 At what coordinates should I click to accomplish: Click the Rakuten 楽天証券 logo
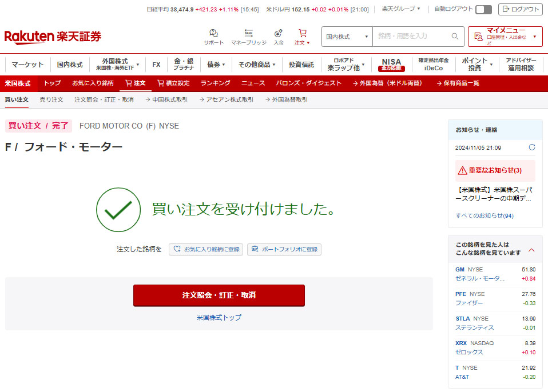coord(53,37)
